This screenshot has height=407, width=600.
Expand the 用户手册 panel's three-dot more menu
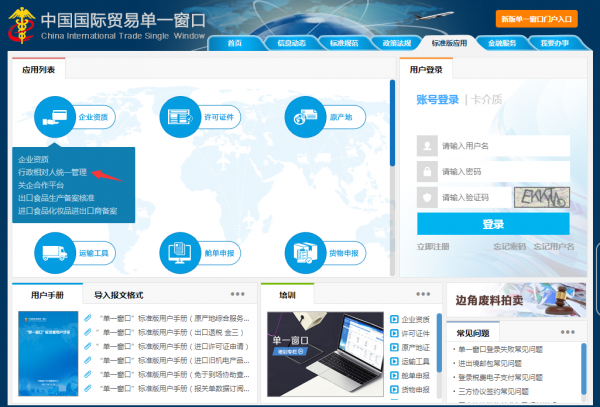tap(237, 294)
